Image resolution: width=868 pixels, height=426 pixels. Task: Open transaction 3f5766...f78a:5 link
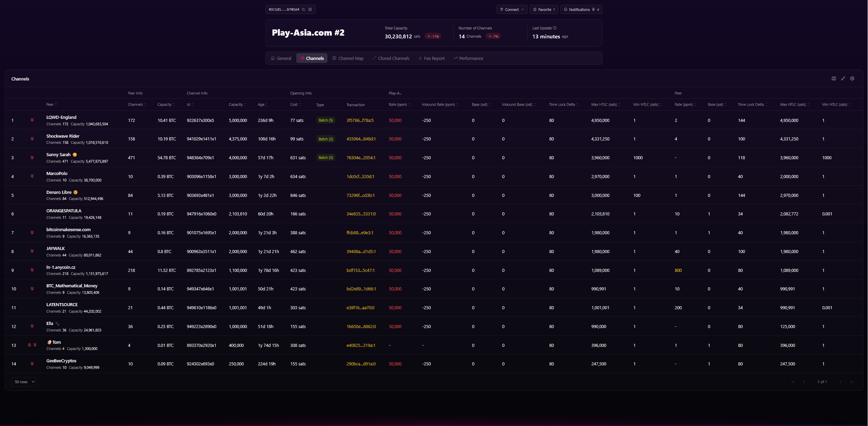tap(360, 120)
